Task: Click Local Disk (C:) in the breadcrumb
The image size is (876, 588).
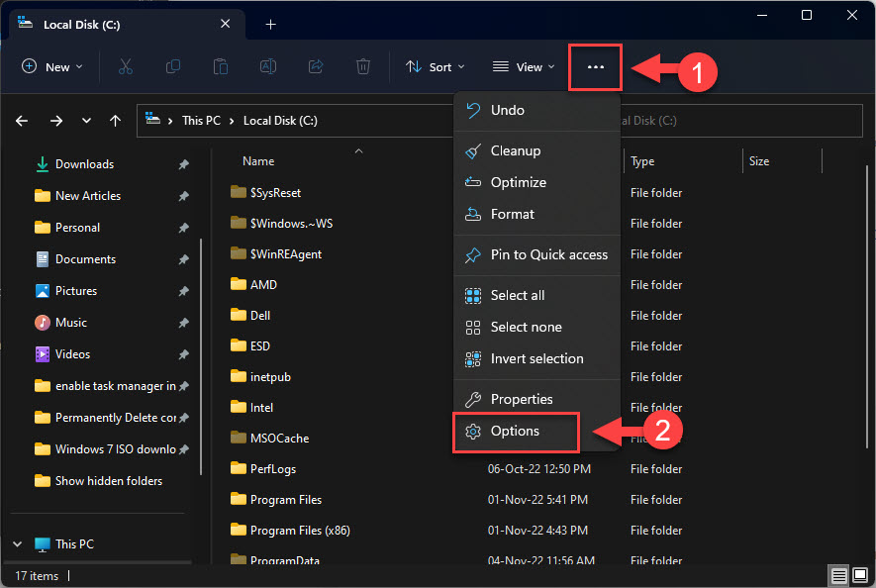Action: (280, 121)
